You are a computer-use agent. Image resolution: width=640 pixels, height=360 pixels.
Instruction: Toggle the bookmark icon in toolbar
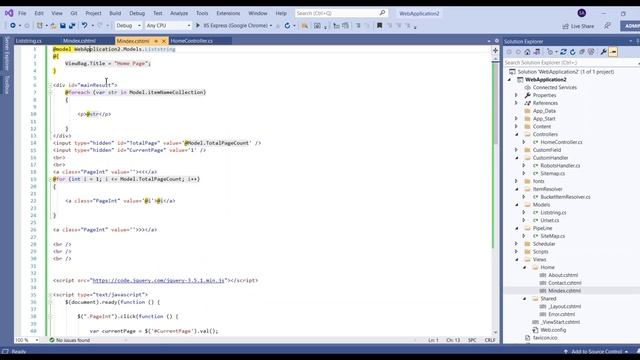379,26
